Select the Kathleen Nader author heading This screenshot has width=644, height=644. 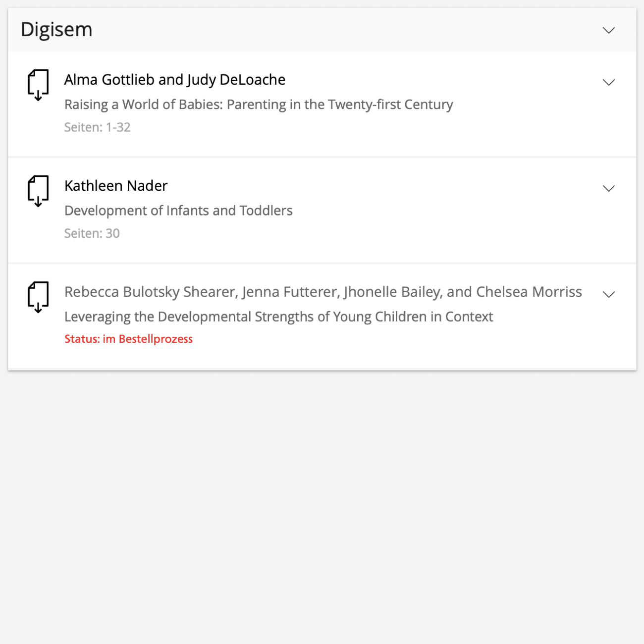(x=116, y=186)
